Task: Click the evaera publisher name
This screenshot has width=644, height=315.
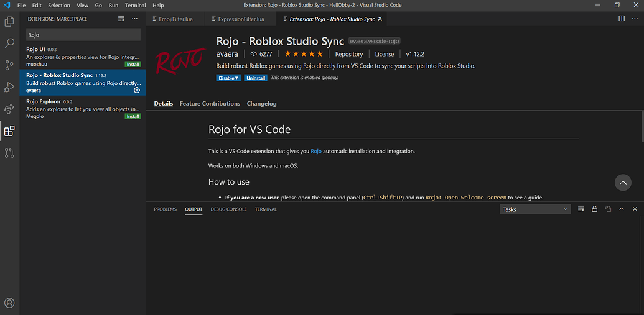Action: pos(228,54)
